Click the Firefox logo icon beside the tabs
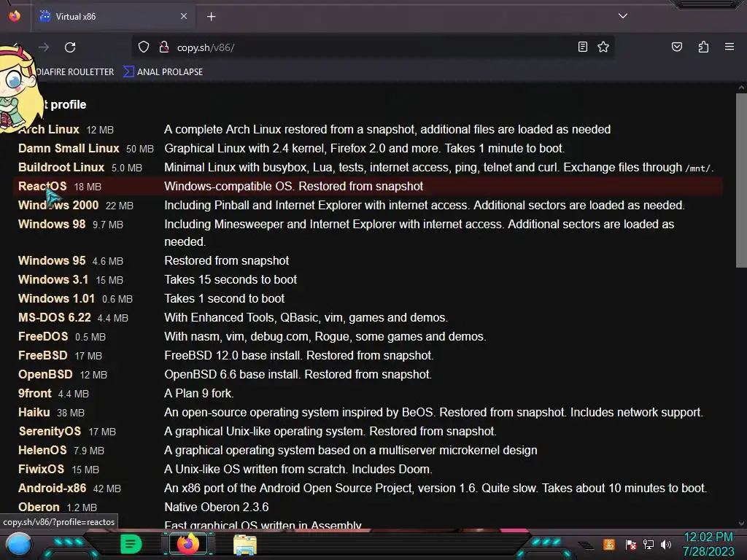 (x=15, y=16)
